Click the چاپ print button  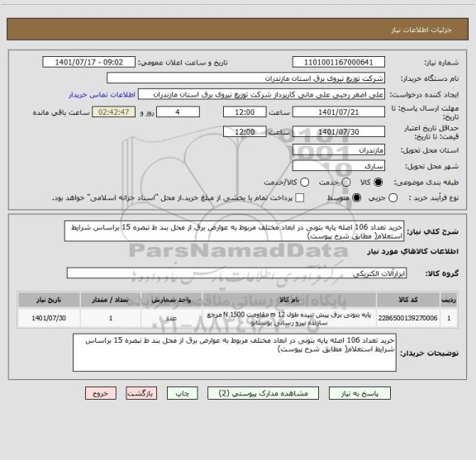click(182, 393)
